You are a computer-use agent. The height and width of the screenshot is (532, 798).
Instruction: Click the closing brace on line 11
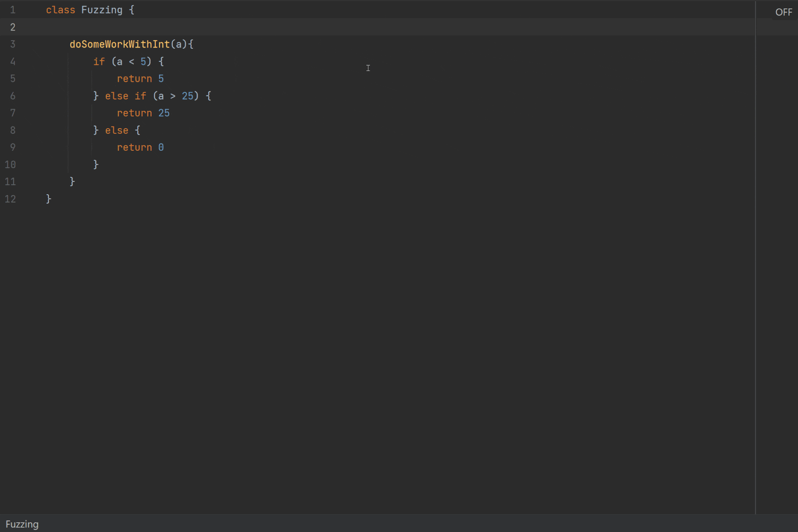72,181
